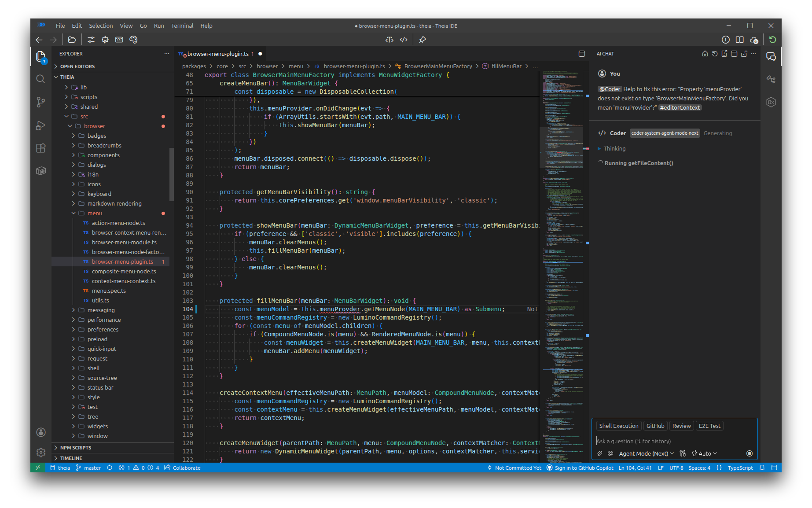Open the Extensions view icon
Viewport: 812px width, 508px height.
(40, 148)
